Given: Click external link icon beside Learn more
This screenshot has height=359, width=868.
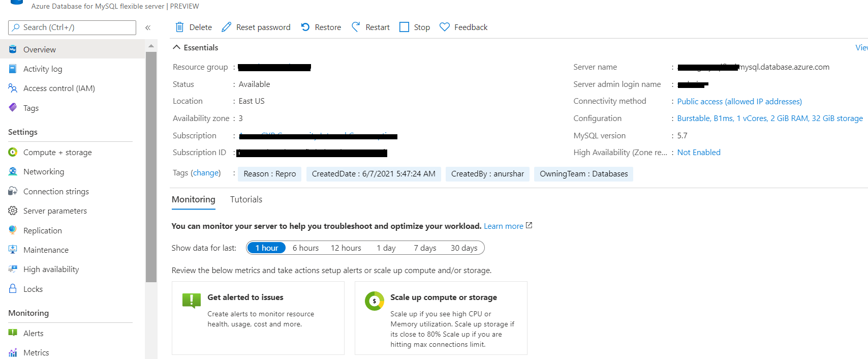Looking at the screenshot, I should point(529,225).
